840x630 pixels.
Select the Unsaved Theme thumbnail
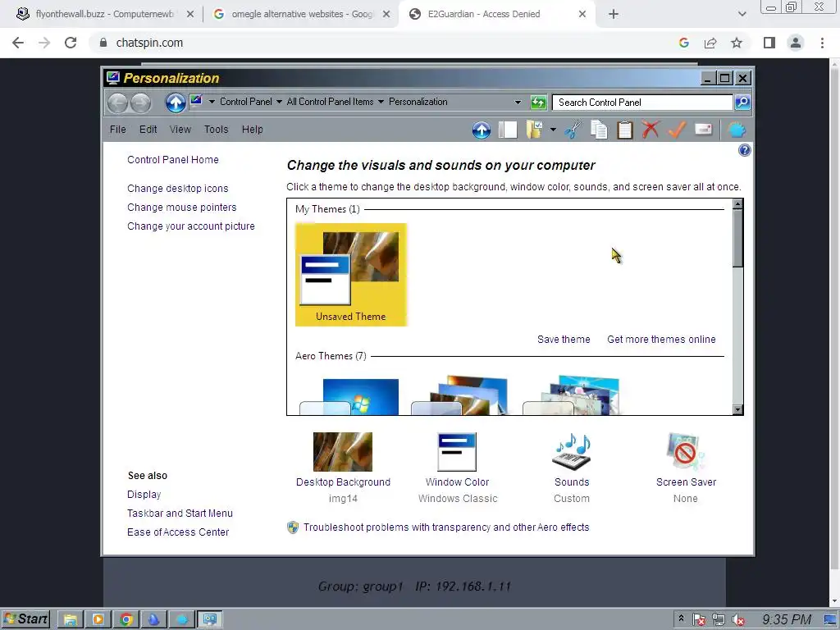tap(351, 274)
